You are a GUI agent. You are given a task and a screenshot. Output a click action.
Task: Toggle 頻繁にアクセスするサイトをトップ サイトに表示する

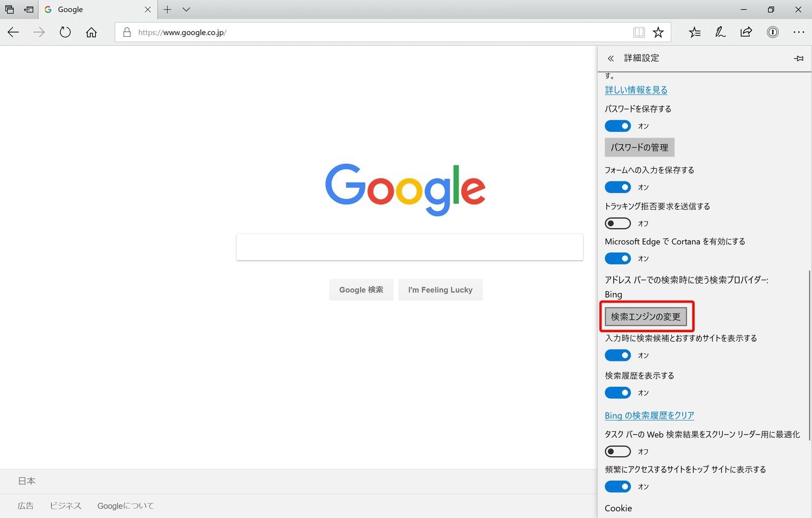click(618, 487)
